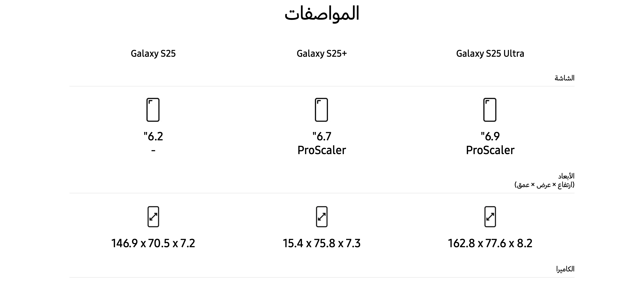Screen dimensions: 644x282
Task: Click the 6.7" screen size value
Action: click(x=322, y=136)
